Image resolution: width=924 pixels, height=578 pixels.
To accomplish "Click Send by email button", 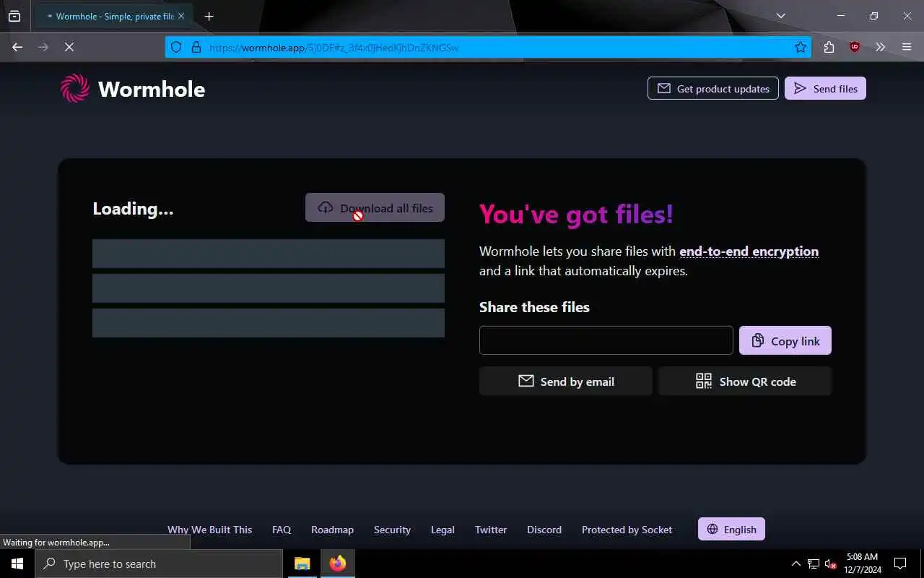I will pos(566,381).
